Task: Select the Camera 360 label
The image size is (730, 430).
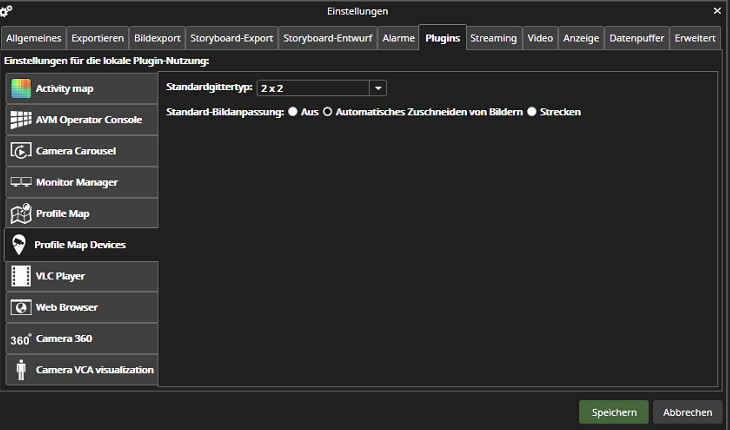Action: click(x=64, y=338)
